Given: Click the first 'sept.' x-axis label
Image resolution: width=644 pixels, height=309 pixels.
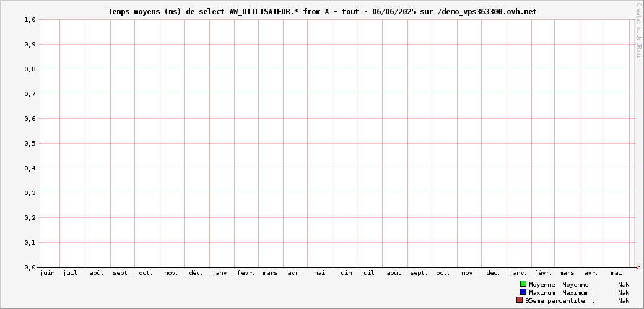Looking at the screenshot, I should (x=121, y=273).
